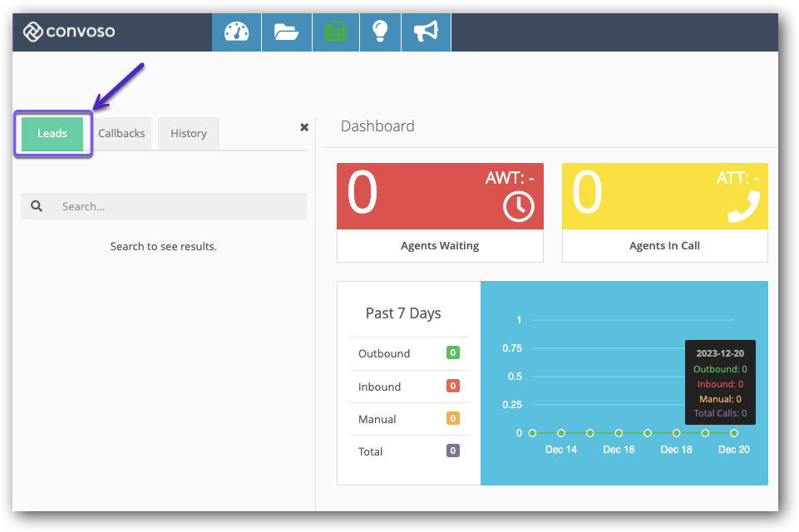Click the red Inbound count badge
799x532 pixels.
click(453, 386)
